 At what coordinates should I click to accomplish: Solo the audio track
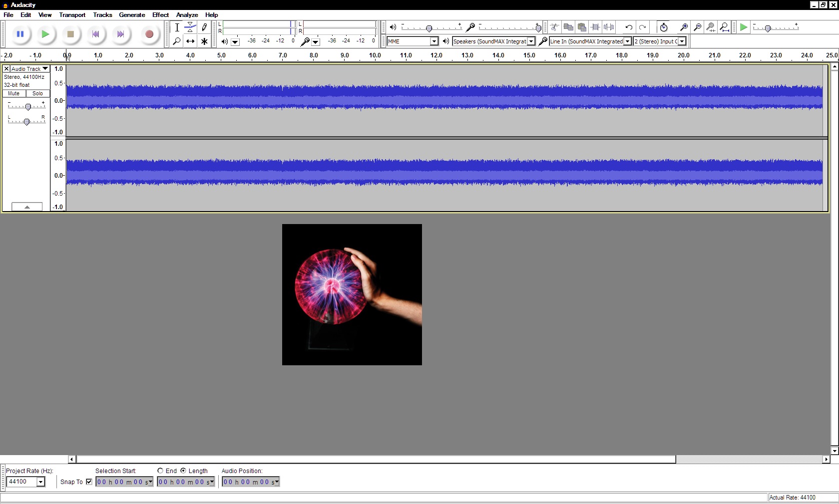pyautogui.click(x=38, y=93)
